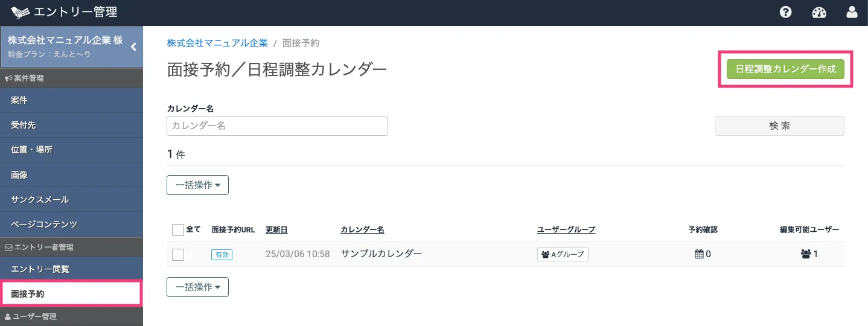Click the help question mark icon

(x=785, y=12)
